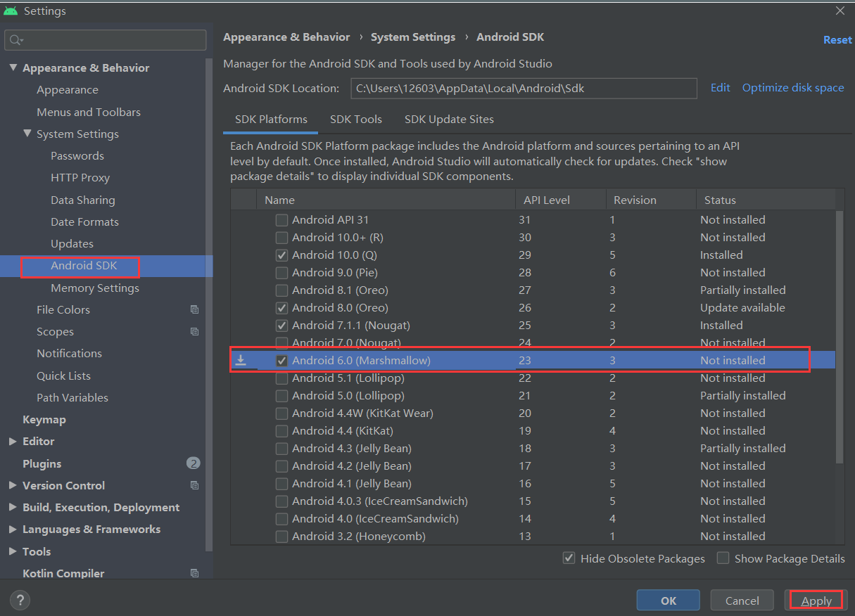
Task: Open Updates settings
Action: (72, 243)
